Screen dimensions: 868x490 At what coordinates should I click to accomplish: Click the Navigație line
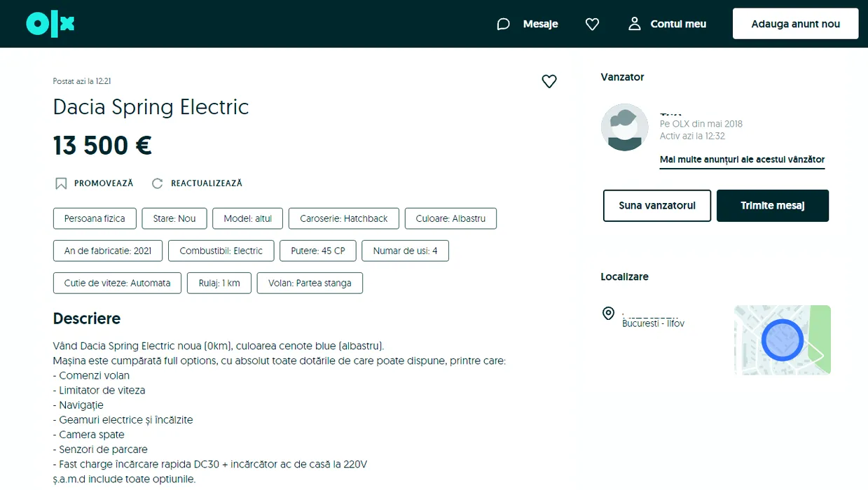click(78, 405)
